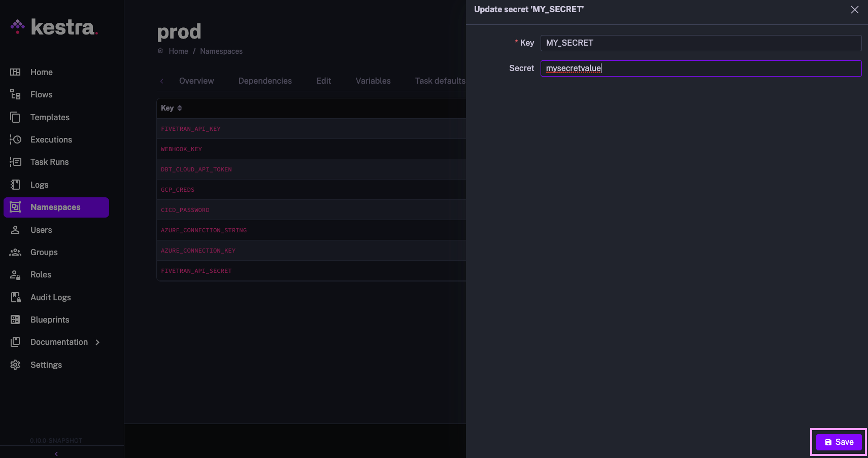Open Blueprints using its sidebar icon
Screen dimensions: 868x458
(x=15, y=320)
